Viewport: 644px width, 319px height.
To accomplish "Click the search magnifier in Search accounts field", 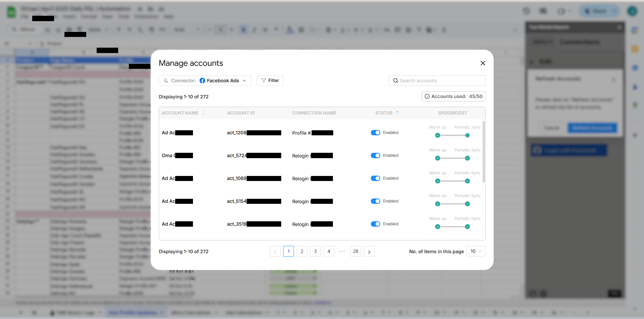I will 396,81.
